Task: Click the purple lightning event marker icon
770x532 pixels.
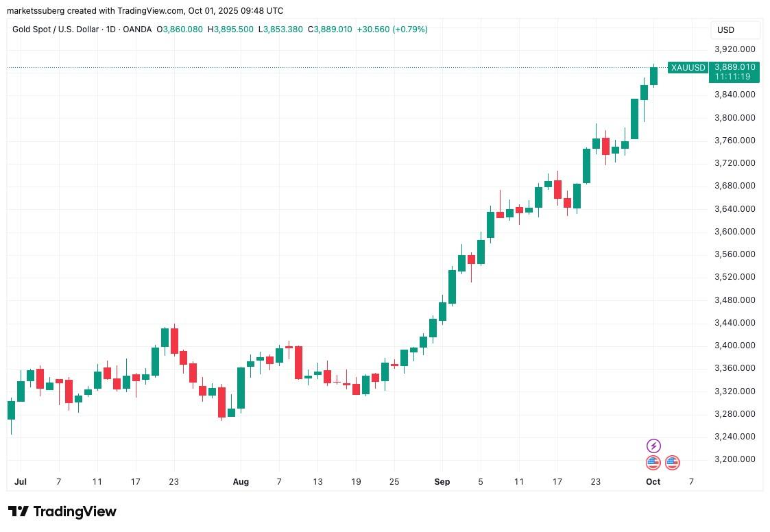Action: [653, 446]
